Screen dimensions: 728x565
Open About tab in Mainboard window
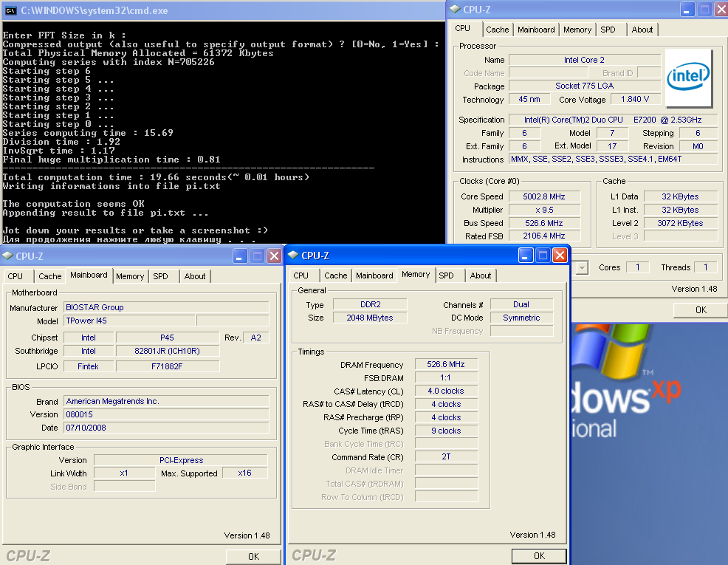click(195, 276)
